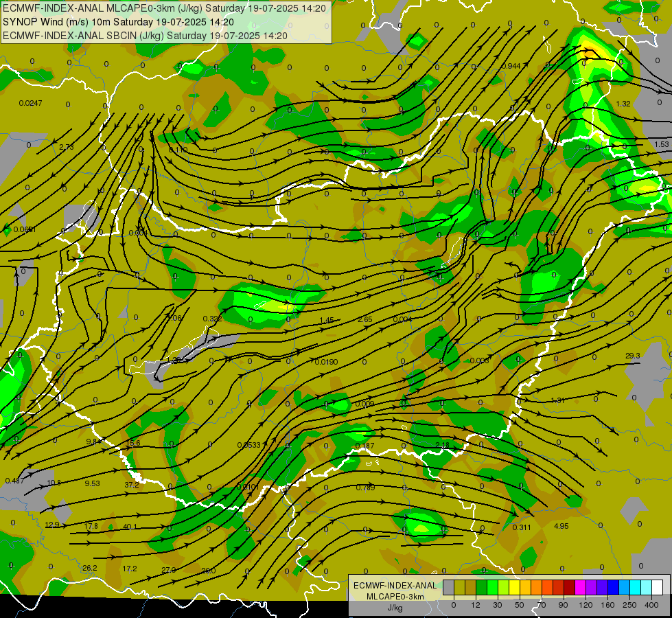
Task: Click the map value 0.311
Action: pyautogui.click(x=522, y=527)
